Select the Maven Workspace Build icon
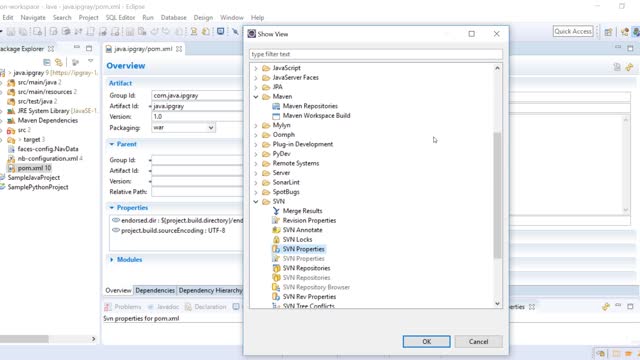 click(276, 116)
